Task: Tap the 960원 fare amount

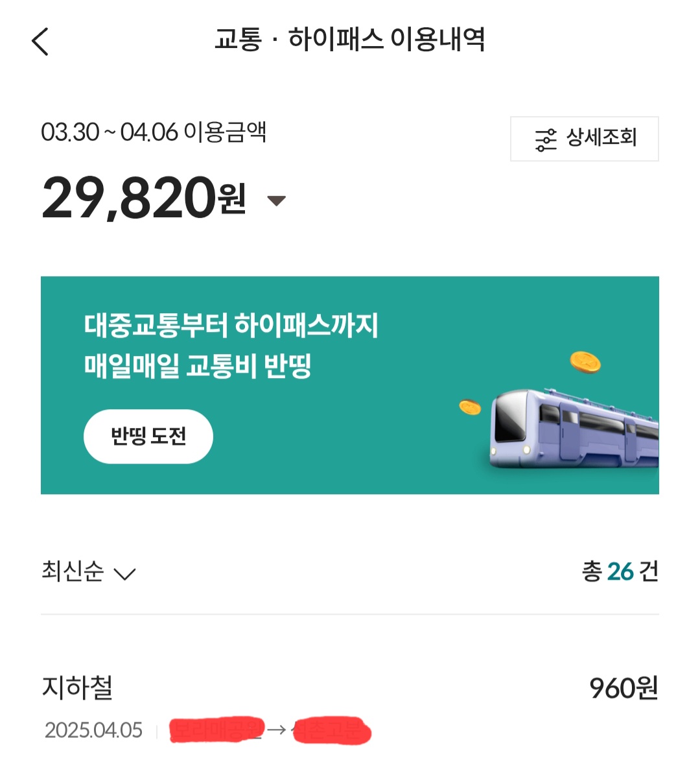Action: [624, 688]
